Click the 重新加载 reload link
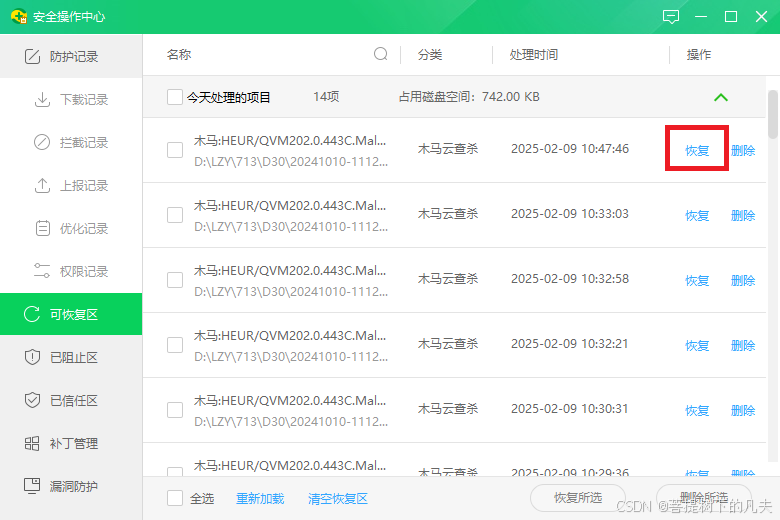The height and width of the screenshot is (520, 780). click(260, 499)
